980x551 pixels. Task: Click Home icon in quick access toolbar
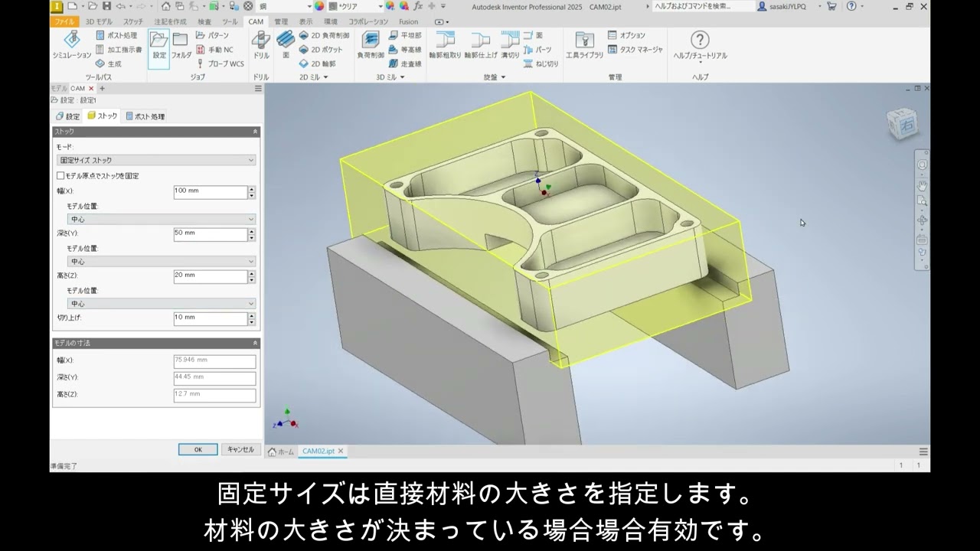(165, 6)
